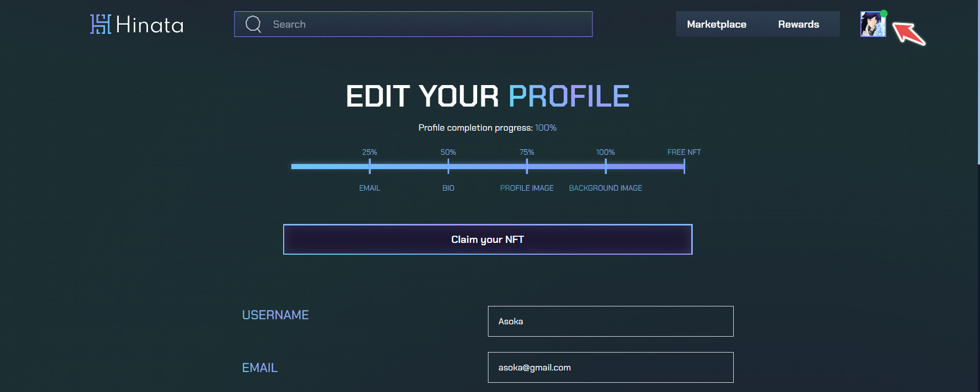Open the Marketplace menu item
The image size is (980, 392).
click(x=716, y=24)
